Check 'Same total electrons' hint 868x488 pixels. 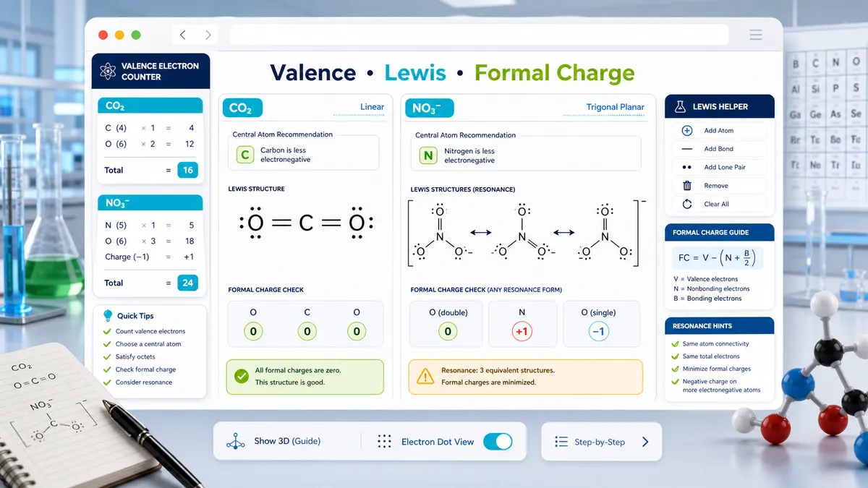pos(676,356)
